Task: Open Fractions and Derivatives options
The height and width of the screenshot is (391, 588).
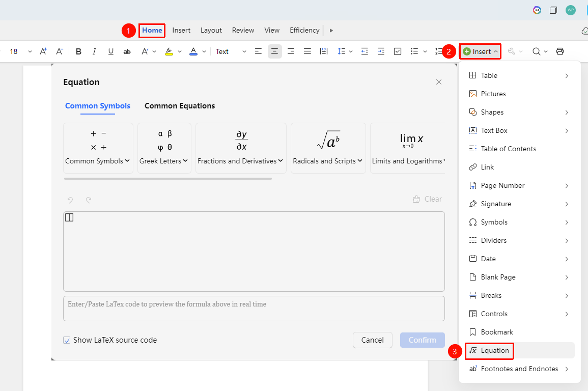Action: point(241,148)
